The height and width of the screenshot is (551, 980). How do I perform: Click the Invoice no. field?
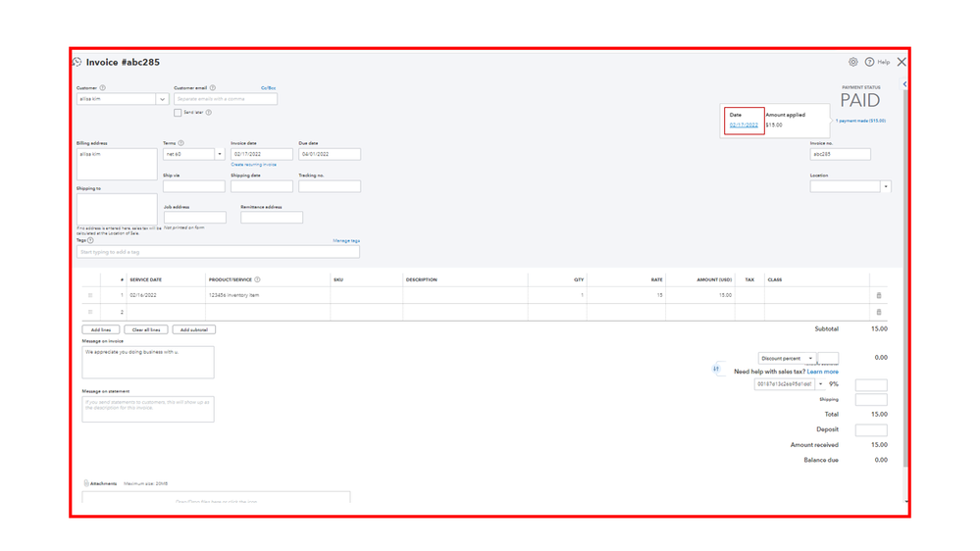(x=841, y=154)
